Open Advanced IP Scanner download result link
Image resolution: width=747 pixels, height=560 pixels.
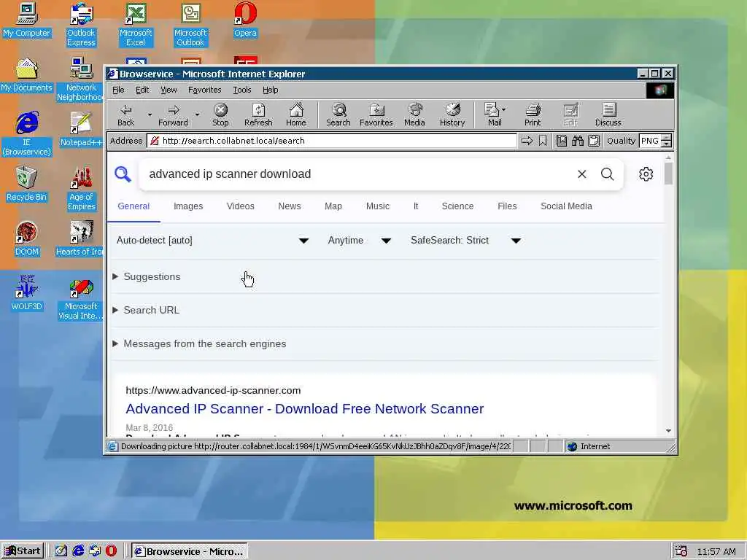[x=304, y=408]
